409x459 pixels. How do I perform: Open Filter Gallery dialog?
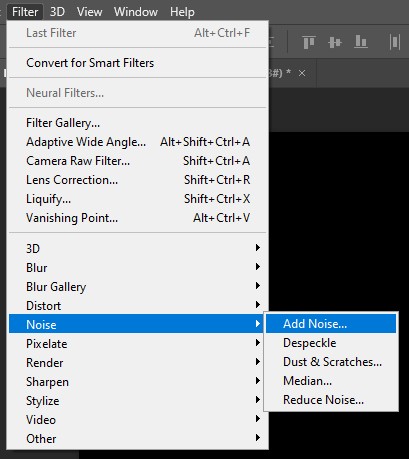137,123
